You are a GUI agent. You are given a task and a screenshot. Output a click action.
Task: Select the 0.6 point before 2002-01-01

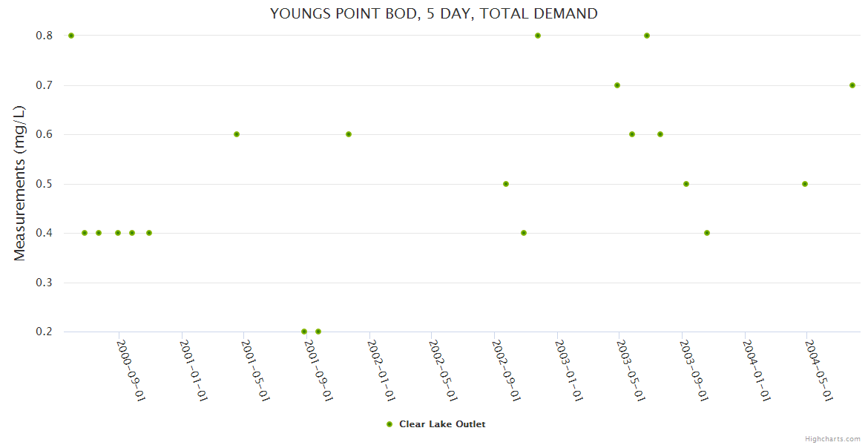[349, 134]
